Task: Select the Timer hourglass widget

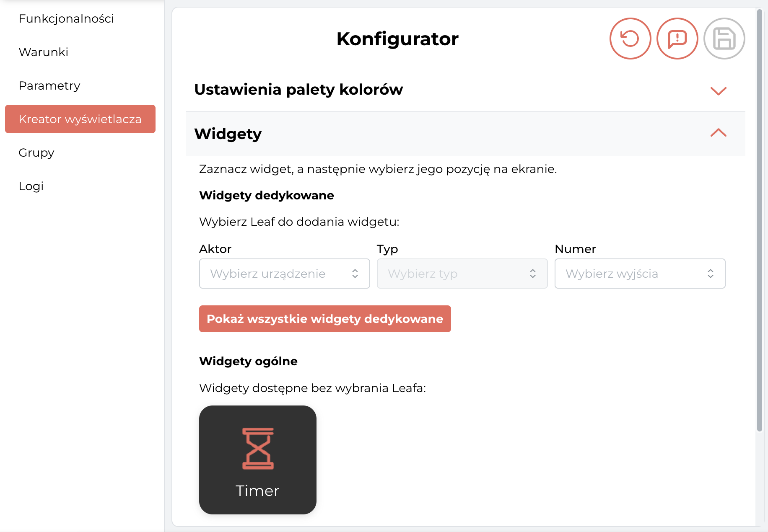Action: click(258, 460)
